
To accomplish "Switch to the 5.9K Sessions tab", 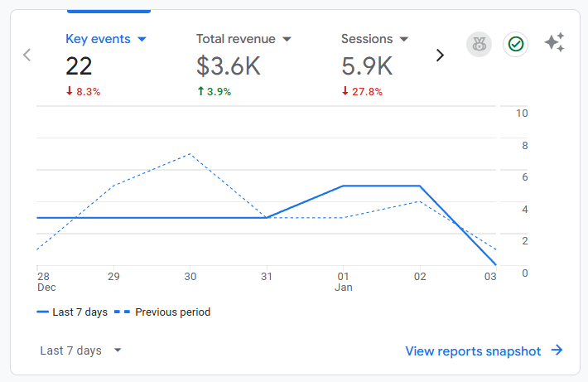I will tap(365, 66).
